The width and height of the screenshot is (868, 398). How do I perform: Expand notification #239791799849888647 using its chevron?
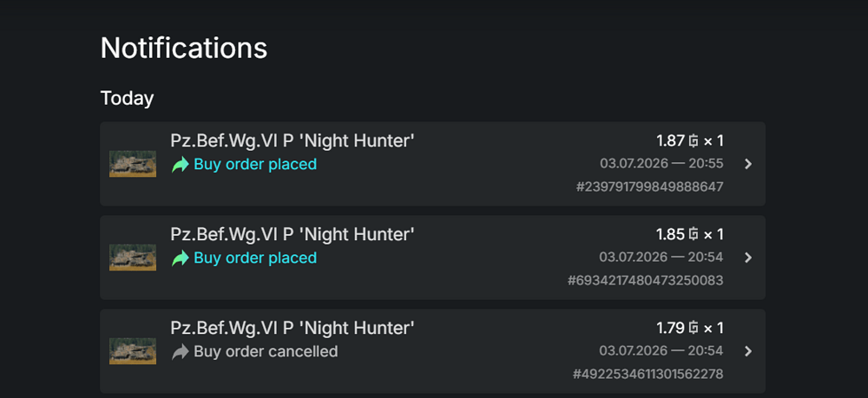(x=748, y=164)
